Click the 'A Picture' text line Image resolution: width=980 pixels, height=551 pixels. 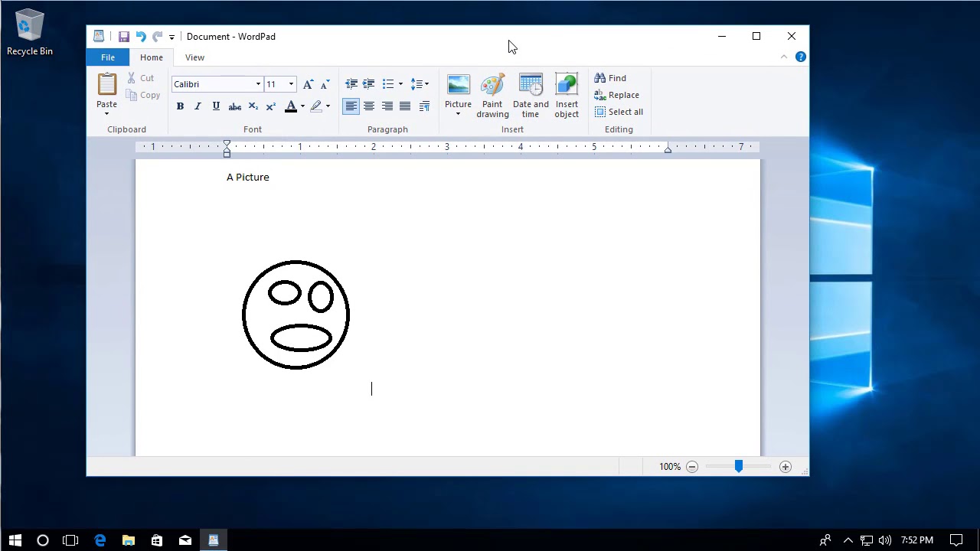[x=248, y=177]
